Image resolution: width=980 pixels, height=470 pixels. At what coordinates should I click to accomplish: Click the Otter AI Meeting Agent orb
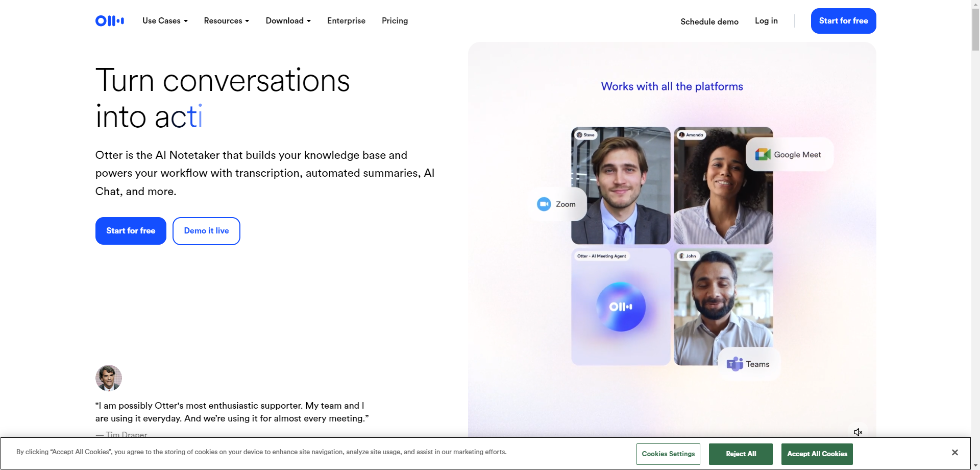click(x=621, y=307)
